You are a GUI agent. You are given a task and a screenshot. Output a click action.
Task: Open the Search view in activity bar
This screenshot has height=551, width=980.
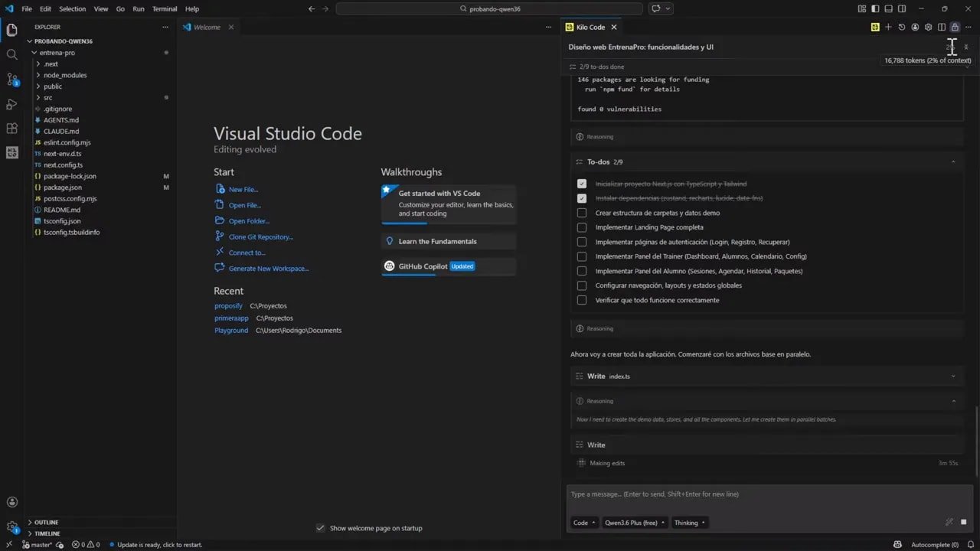pos(11,54)
